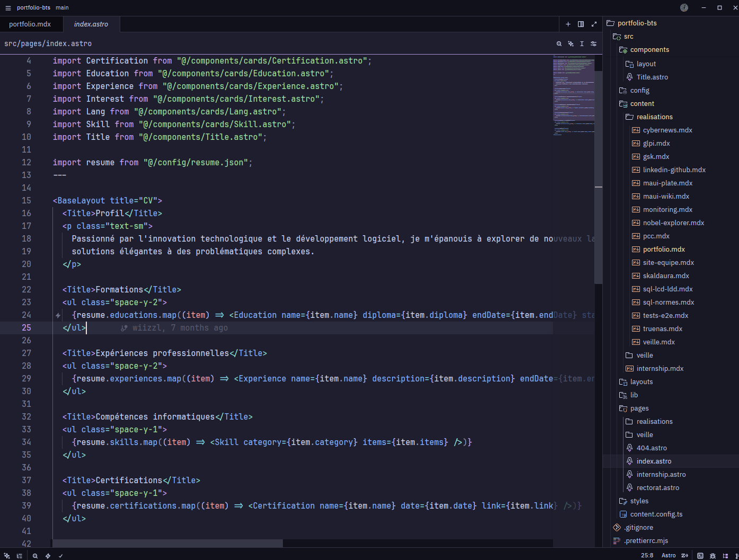Toggle the editor controls sliders icon
The height and width of the screenshot is (560, 739).
(x=593, y=44)
